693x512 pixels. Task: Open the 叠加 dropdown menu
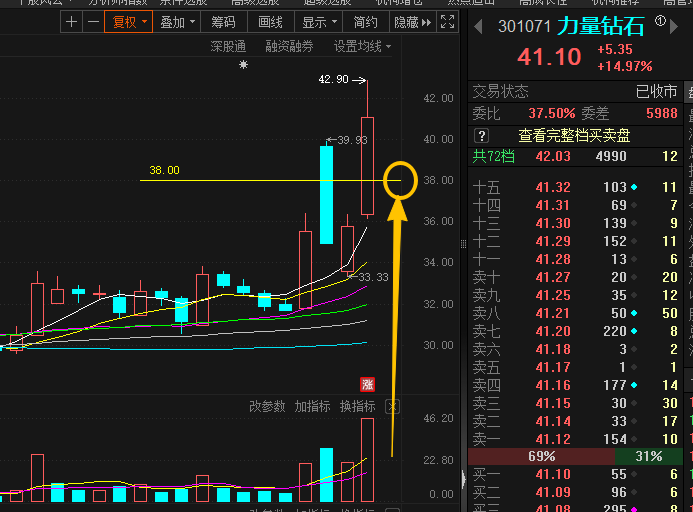click(x=177, y=22)
